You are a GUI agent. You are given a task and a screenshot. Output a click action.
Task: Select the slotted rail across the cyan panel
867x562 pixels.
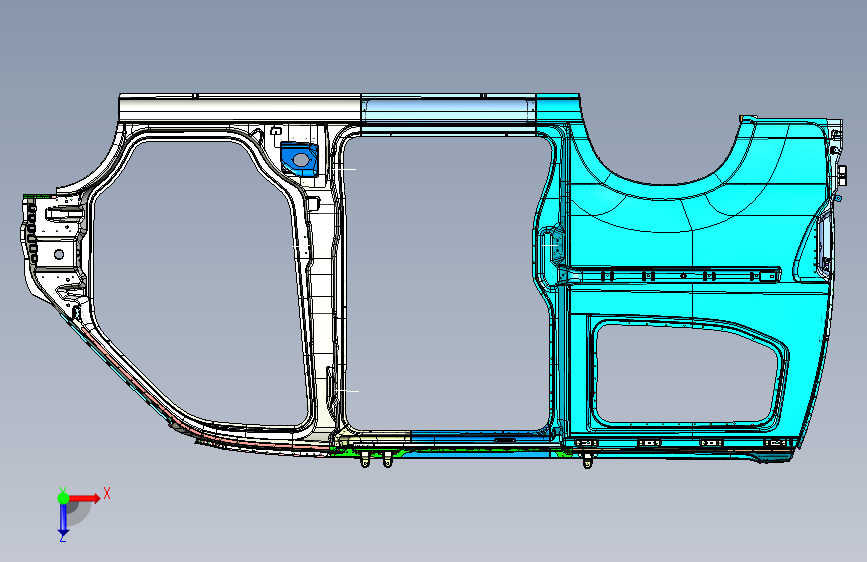pos(675,275)
